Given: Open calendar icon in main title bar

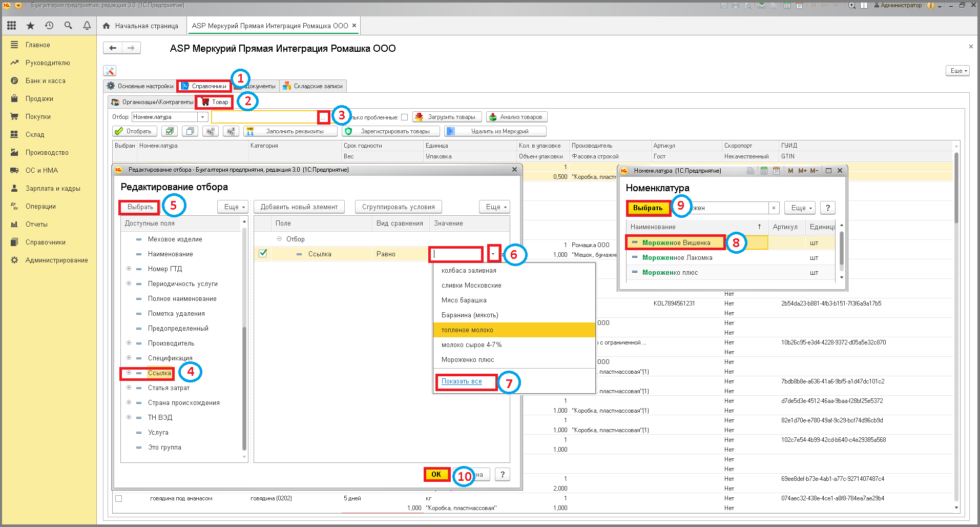Looking at the screenshot, I should click(x=799, y=5).
